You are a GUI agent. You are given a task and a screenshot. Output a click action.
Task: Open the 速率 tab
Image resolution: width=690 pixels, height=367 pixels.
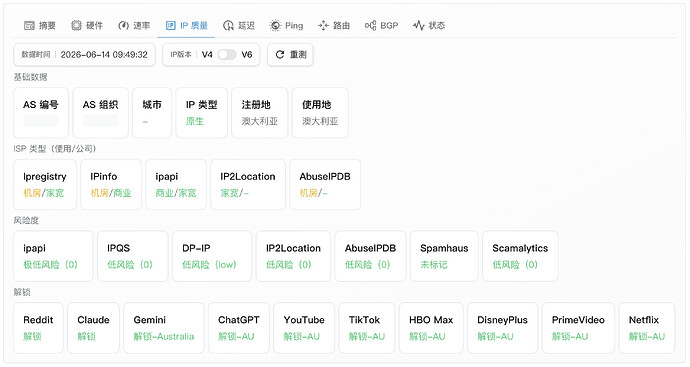click(134, 26)
